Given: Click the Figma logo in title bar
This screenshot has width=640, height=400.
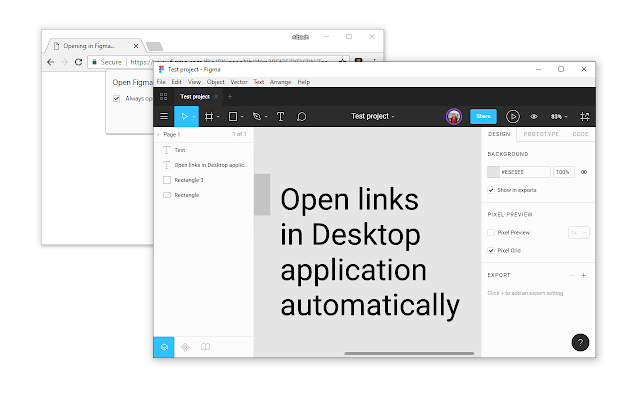Looking at the screenshot, I should click(x=161, y=69).
